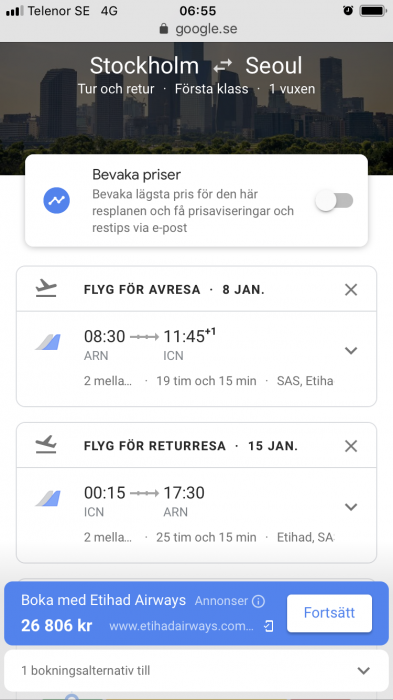Click the Fortsätt button

click(x=329, y=613)
